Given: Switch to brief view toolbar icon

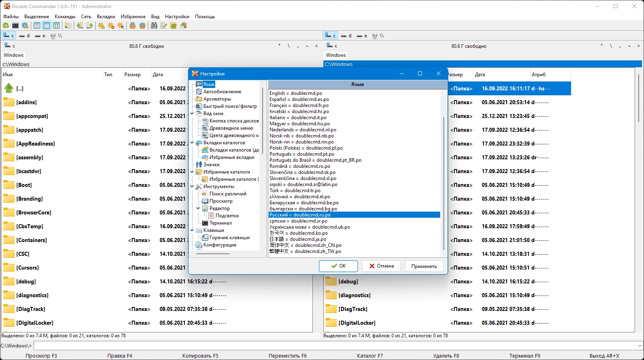Looking at the screenshot, I should pyautogui.click(x=37, y=26).
